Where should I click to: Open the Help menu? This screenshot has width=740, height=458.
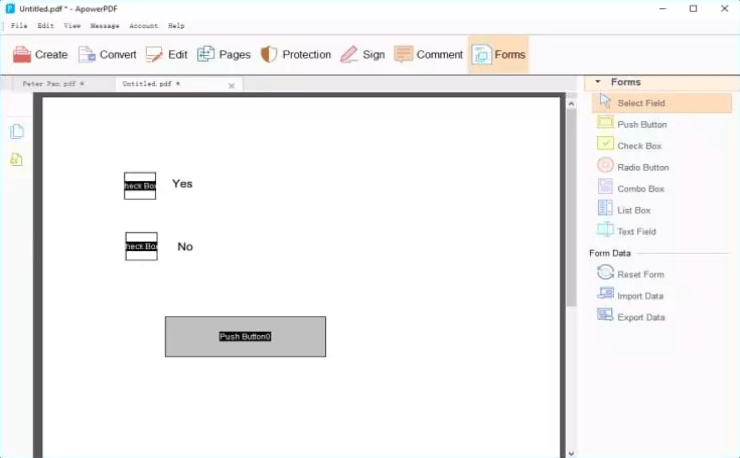click(x=176, y=26)
